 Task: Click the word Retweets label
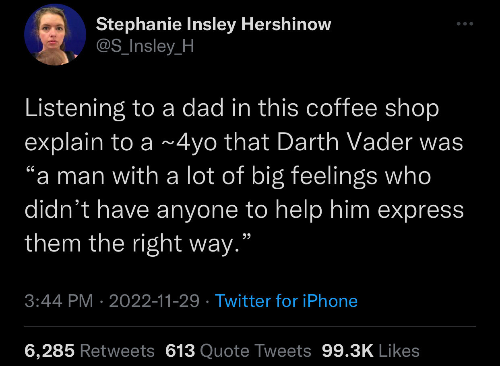[x=117, y=351]
